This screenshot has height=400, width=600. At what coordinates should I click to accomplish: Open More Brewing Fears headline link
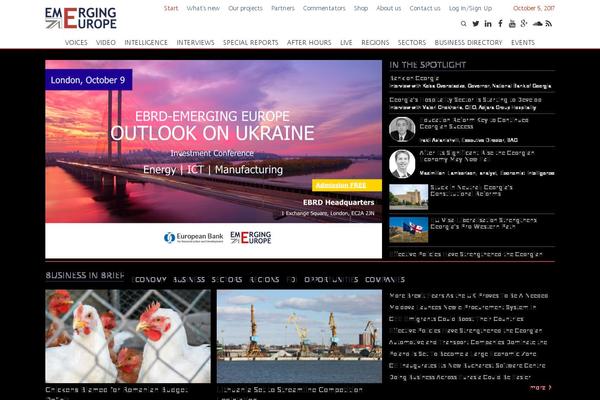(469, 296)
